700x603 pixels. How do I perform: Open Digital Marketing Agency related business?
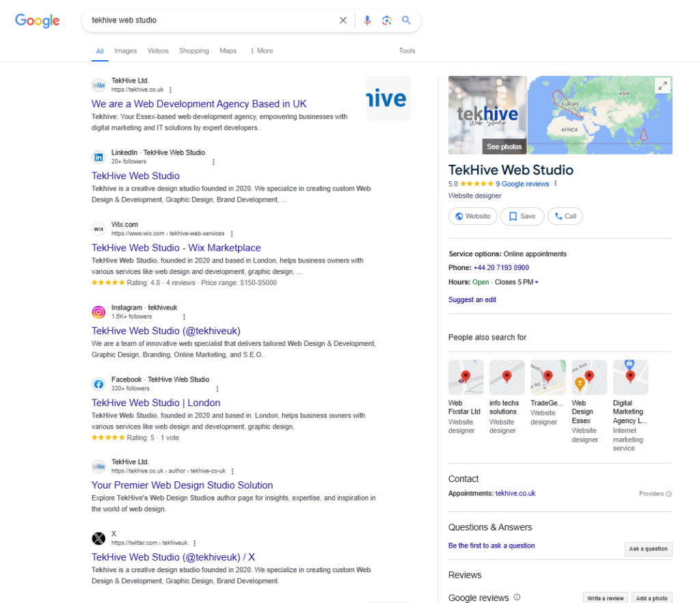click(x=630, y=405)
